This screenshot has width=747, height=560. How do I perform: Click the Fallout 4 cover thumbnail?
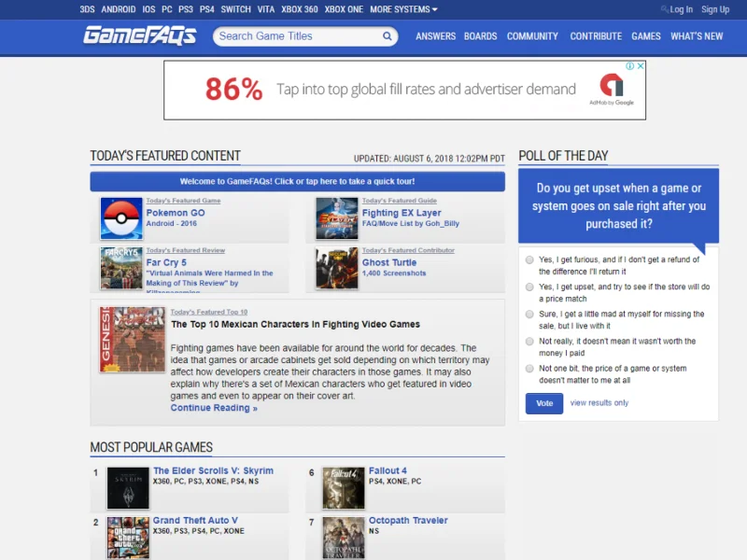point(344,487)
